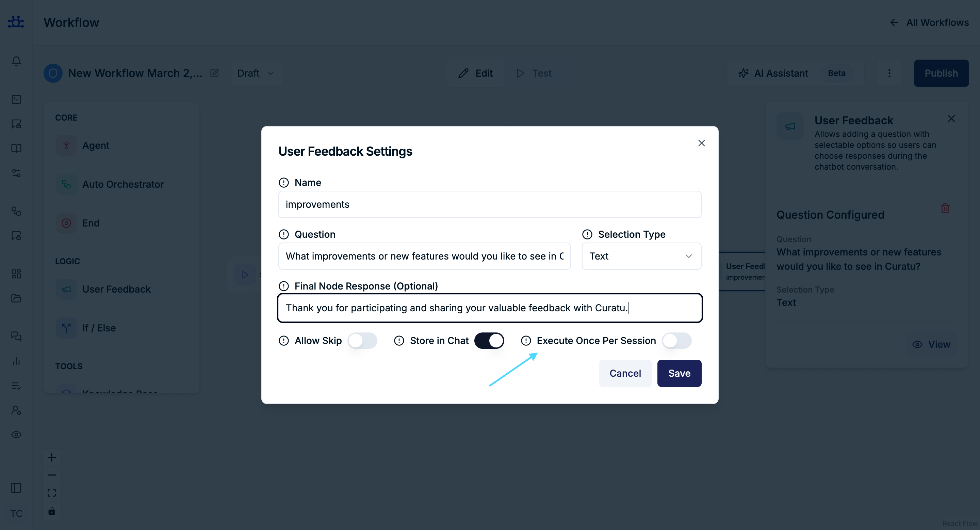Open the Draft status dropdown
980x530 pixels.
pos(256,73)
